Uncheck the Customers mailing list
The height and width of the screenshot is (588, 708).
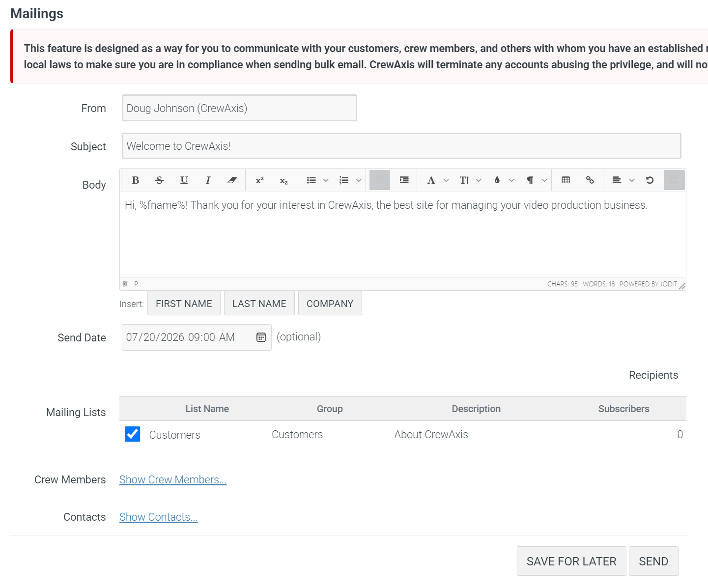[133, 434]
